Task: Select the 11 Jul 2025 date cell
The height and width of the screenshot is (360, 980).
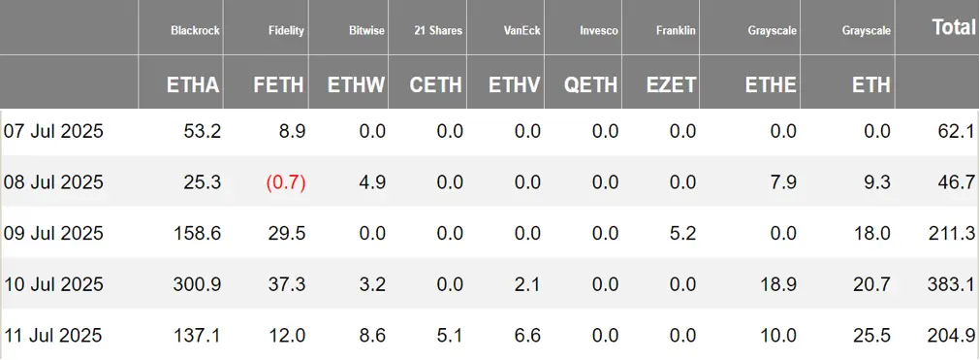Action: coord(53,336)
